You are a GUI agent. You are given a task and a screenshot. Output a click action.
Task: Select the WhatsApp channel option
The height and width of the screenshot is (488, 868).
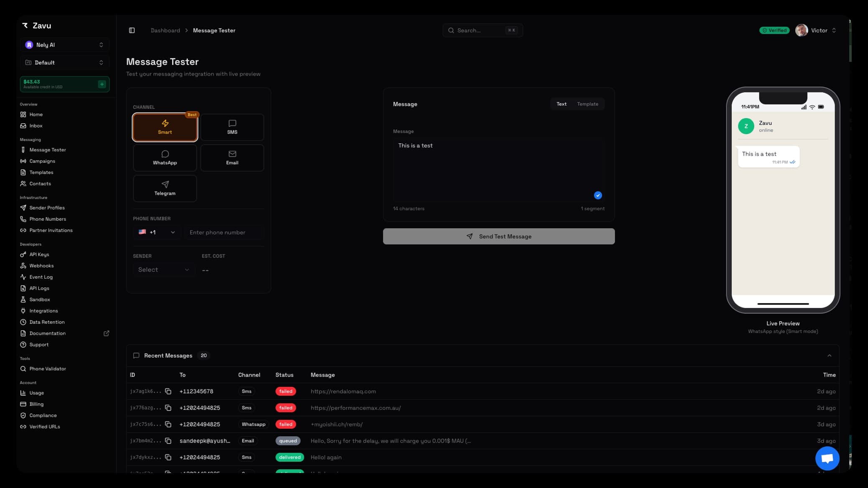[x=165, y=158]
